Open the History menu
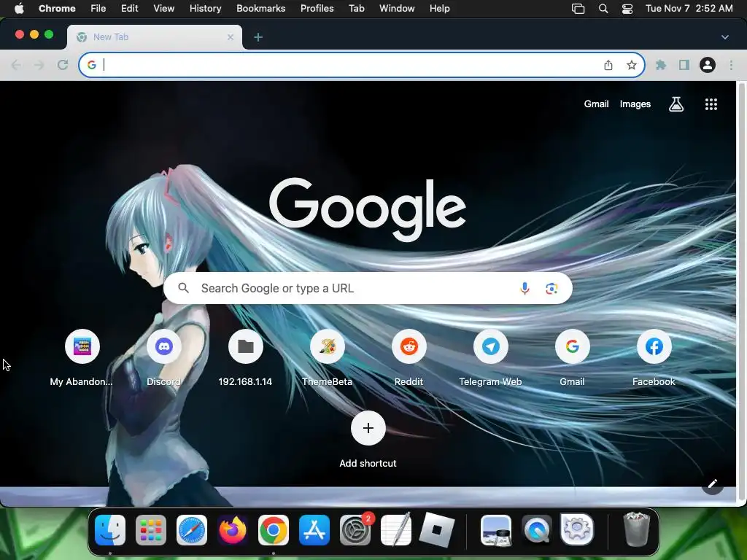Screen dimensions: 747x560 (205, 8)
